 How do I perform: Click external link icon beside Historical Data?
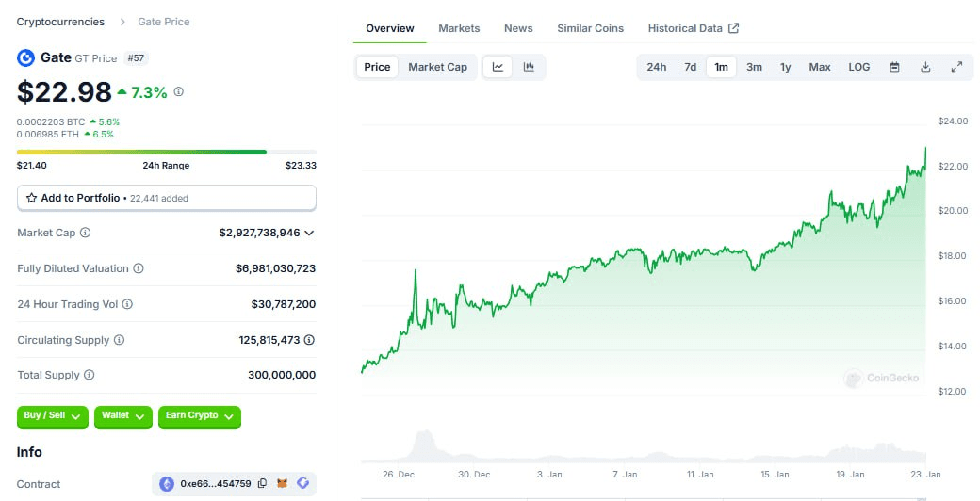point(734,28)
